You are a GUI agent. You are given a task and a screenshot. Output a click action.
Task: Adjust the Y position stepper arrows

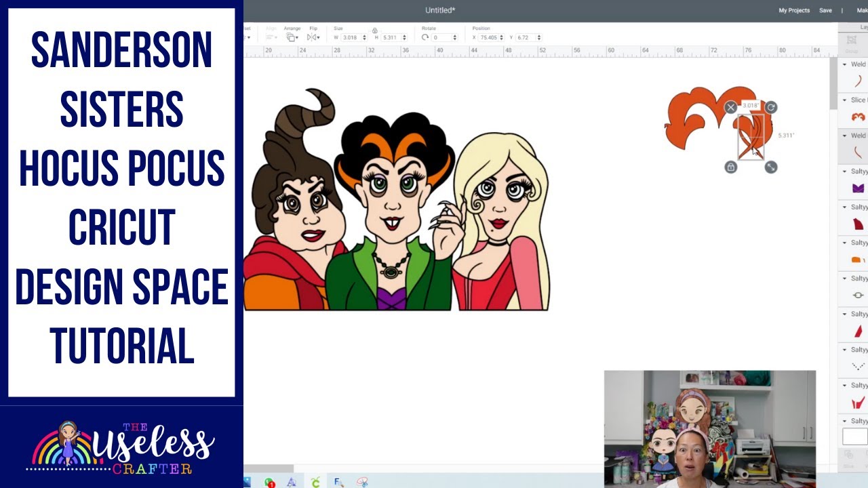pos(540,38)
